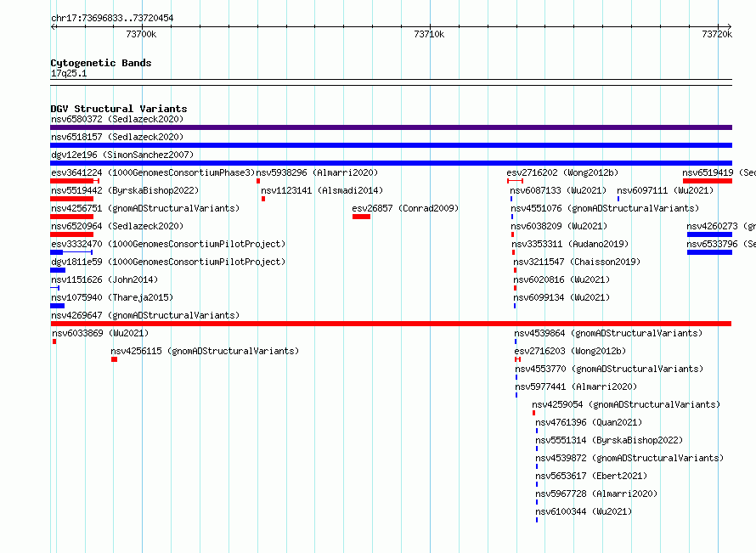The width and height of the screenshot is (756, 553).
Task: Click nsv4539864 (gnomADStructuralVariants) label
Action: point(608,333)
